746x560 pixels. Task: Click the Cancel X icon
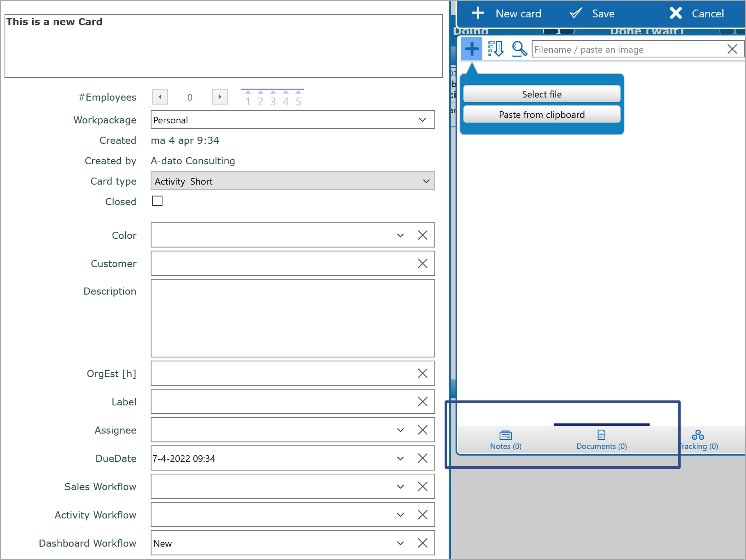coord(676,13)
